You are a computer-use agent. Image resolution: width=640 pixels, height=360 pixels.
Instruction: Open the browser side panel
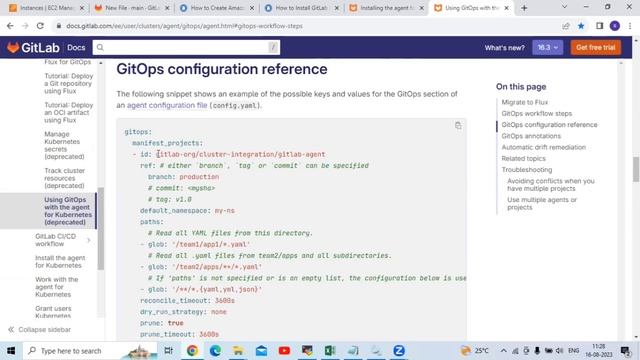(x=599, y=26)
